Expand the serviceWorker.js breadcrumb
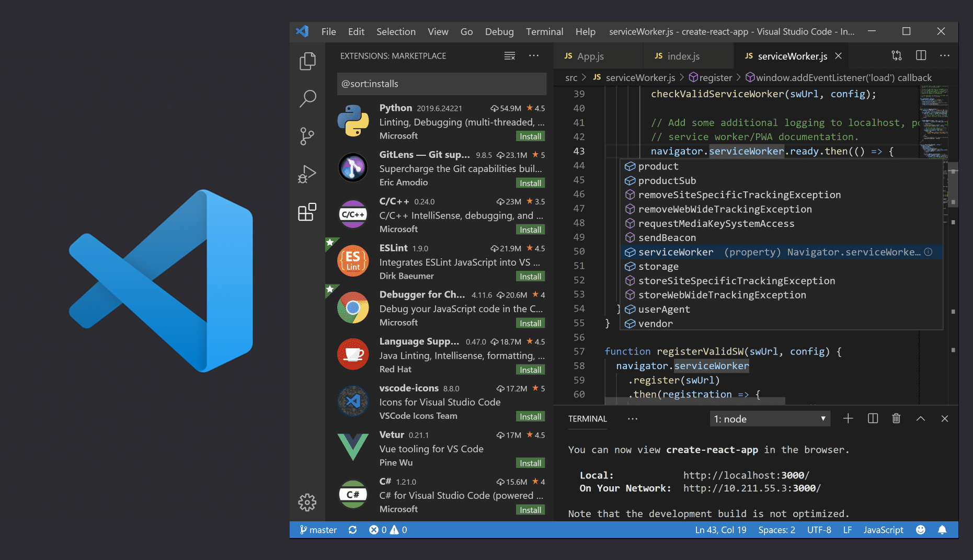 pos(634,77)
